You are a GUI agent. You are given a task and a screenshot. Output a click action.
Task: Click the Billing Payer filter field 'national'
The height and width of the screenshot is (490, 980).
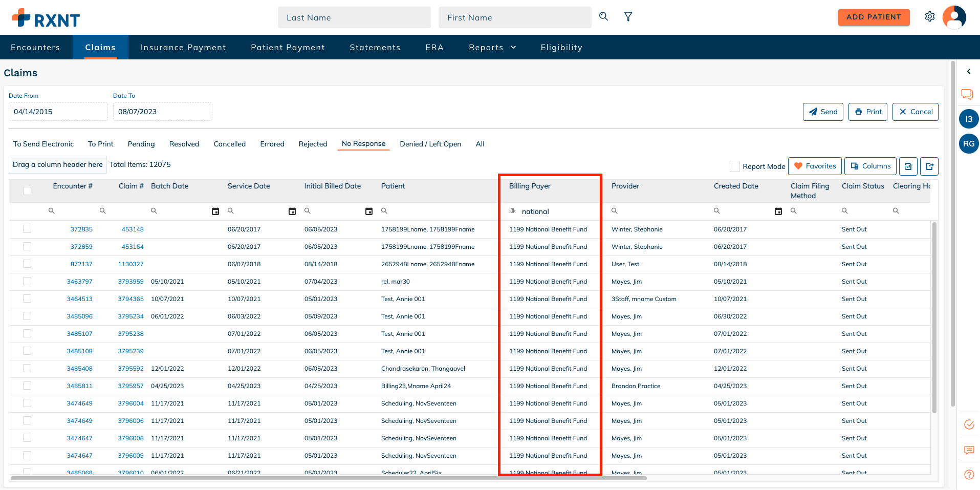click(x=559, y=211)
